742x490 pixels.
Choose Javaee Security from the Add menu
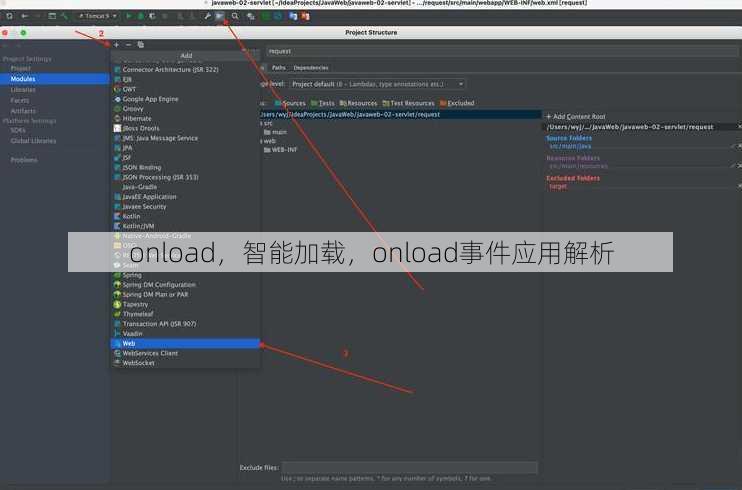[186, 206]
